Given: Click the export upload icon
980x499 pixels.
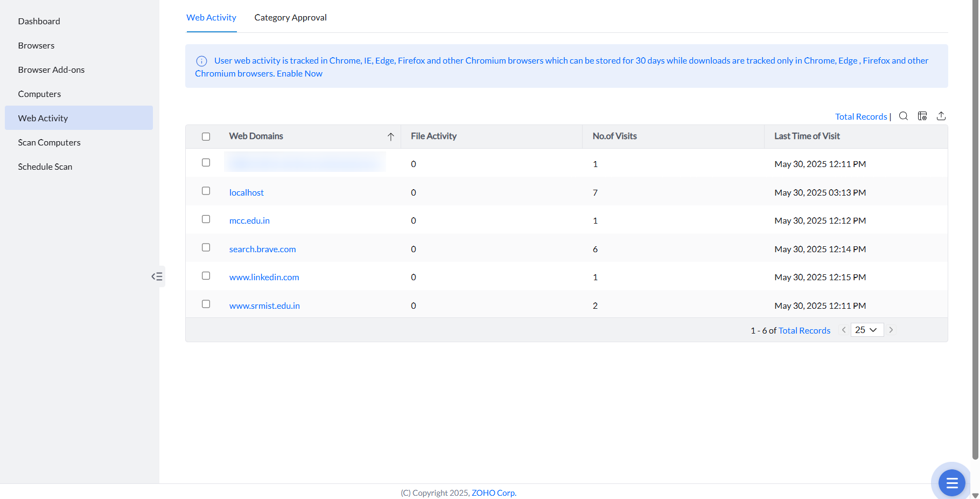Looking at the screenshot, I should coord(941,116).
